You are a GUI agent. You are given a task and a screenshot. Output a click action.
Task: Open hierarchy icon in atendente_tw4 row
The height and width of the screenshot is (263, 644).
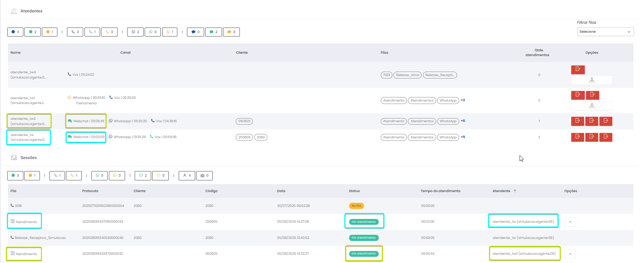(591, 80)
